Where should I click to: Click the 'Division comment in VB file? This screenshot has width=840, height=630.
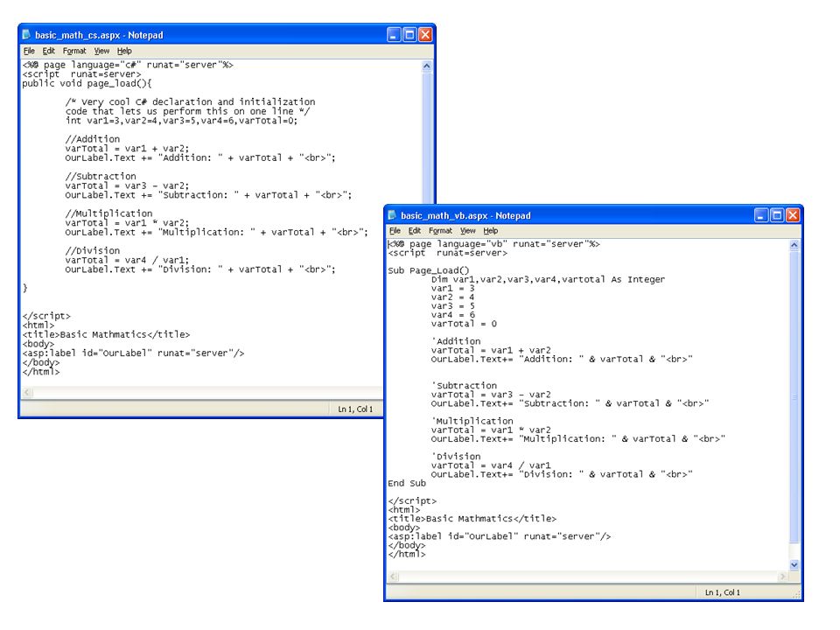click(456, 457)
